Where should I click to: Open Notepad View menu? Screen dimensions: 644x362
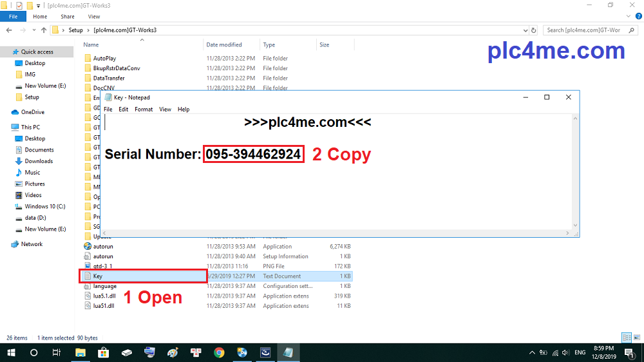coord(165,110)
